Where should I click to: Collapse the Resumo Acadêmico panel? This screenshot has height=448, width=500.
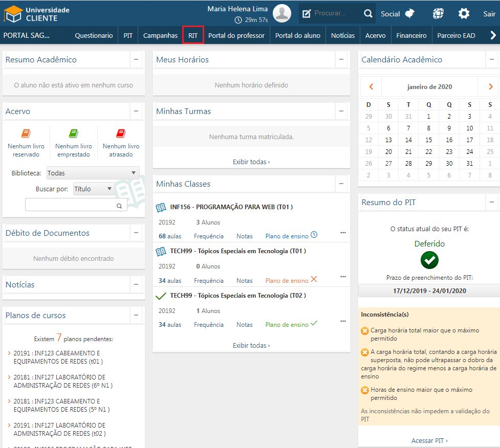click(136, 60)
